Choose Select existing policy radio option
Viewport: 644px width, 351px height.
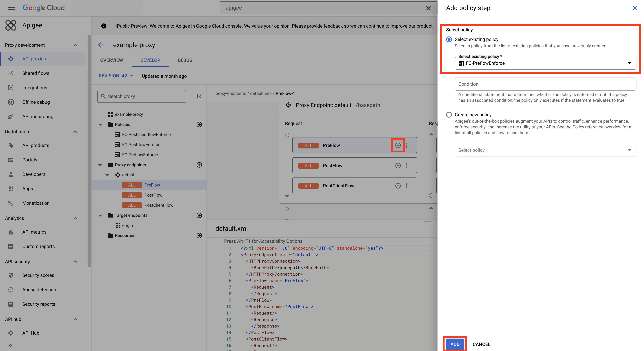[449, 39]
